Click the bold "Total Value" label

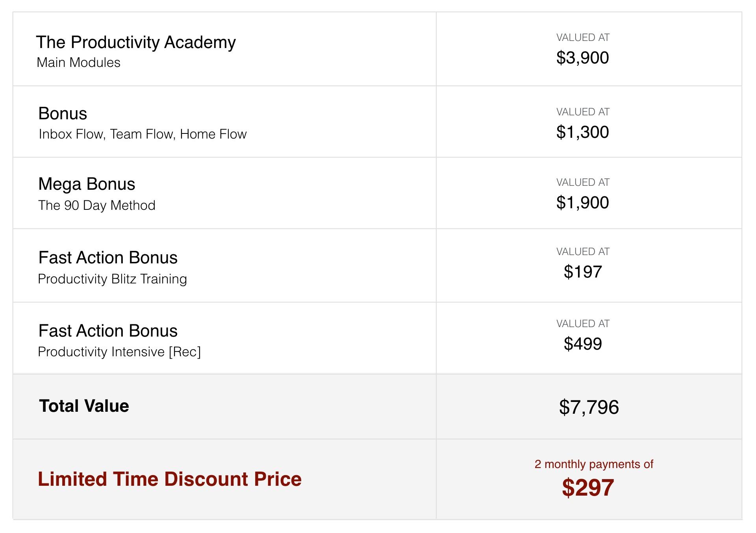(84, 406)
